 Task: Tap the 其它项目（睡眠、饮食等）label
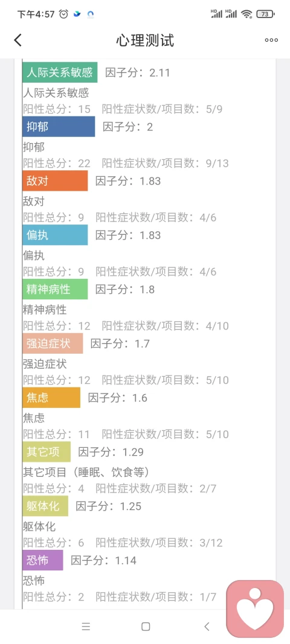86,473
